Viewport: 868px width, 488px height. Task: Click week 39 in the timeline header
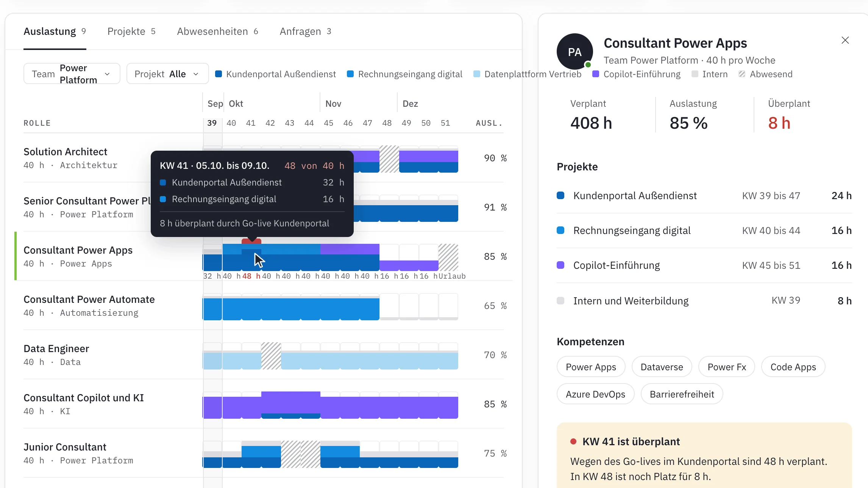(212, 123)
